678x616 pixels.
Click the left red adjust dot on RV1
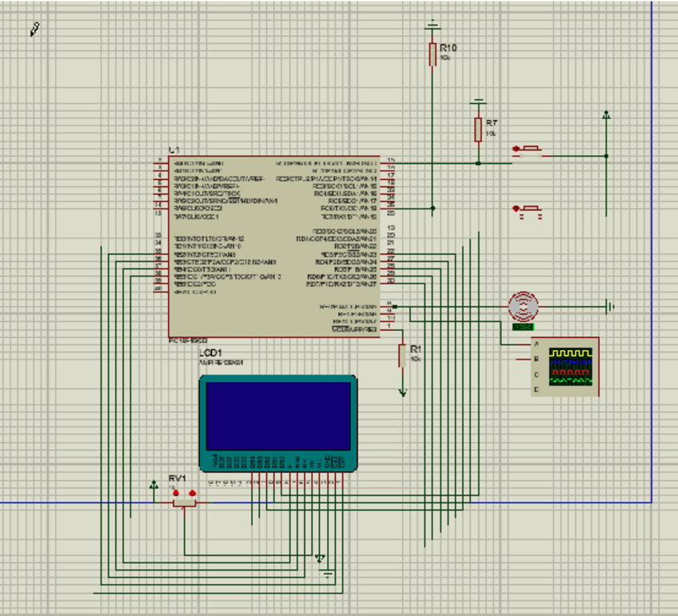tap(175, 493)
